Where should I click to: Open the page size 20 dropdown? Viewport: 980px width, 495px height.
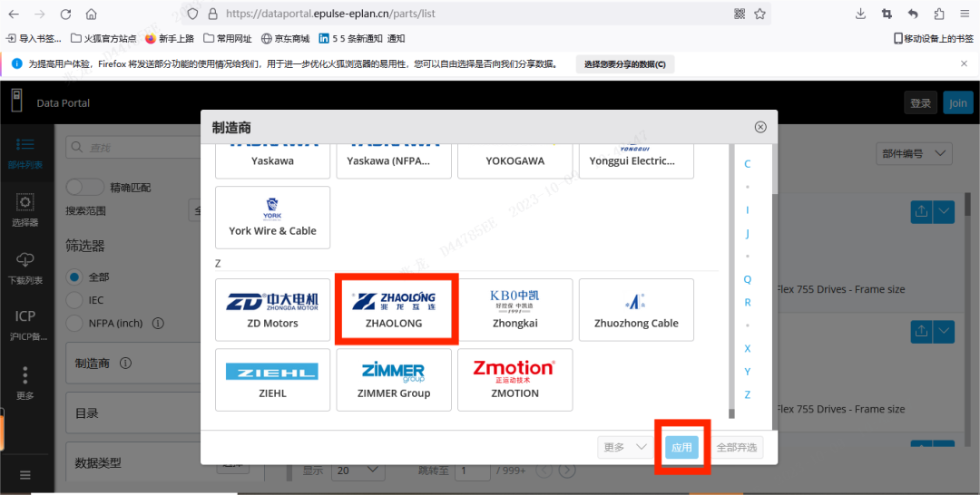click(358, 470)
